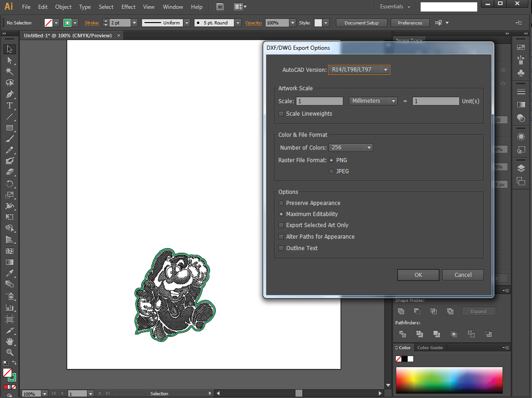532x398 pixels.
Task: Choose Preserve Appearance option
Action: (281, 203)
